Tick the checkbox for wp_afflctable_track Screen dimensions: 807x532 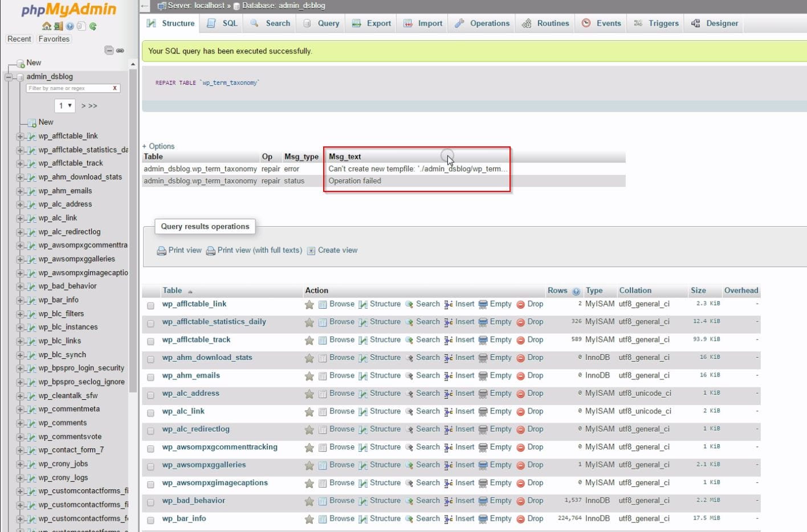coord(150,342)
